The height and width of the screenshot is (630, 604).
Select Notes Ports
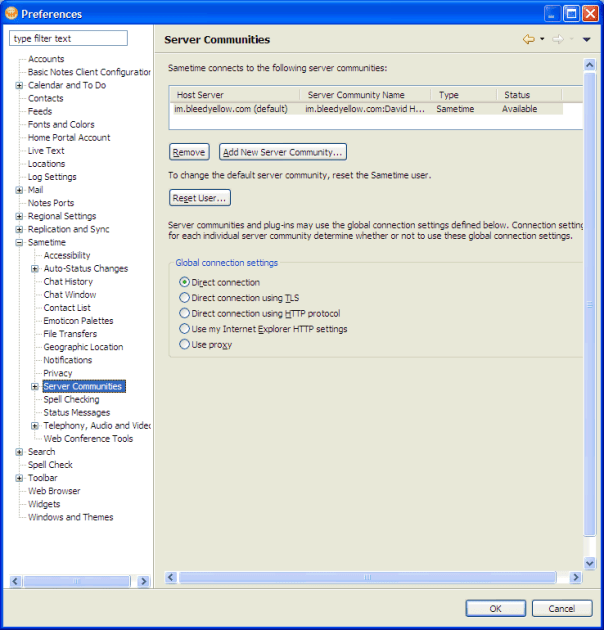(51, 203)
